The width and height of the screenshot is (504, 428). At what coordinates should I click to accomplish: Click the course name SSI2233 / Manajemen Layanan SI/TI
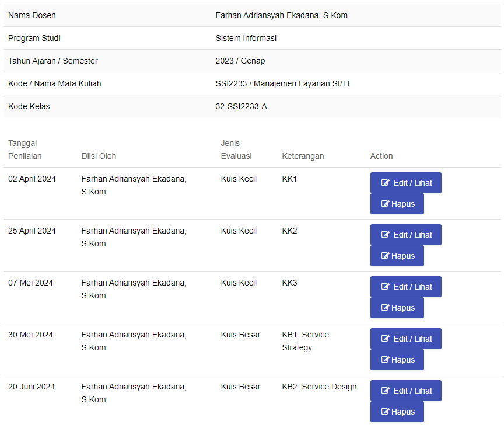point(282,83)
